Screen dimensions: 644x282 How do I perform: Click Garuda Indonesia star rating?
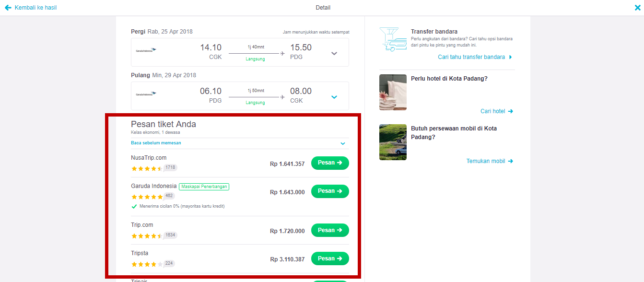(147, 197)
